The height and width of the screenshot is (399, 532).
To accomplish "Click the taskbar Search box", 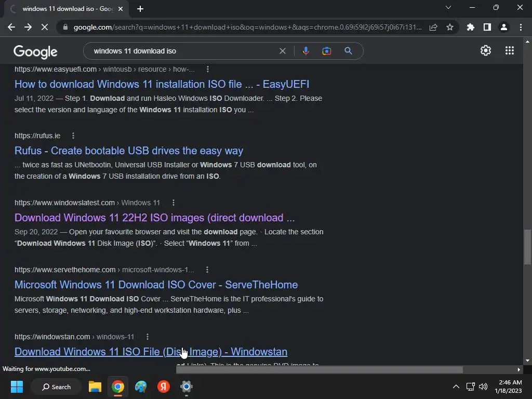I will coord(56,387).
